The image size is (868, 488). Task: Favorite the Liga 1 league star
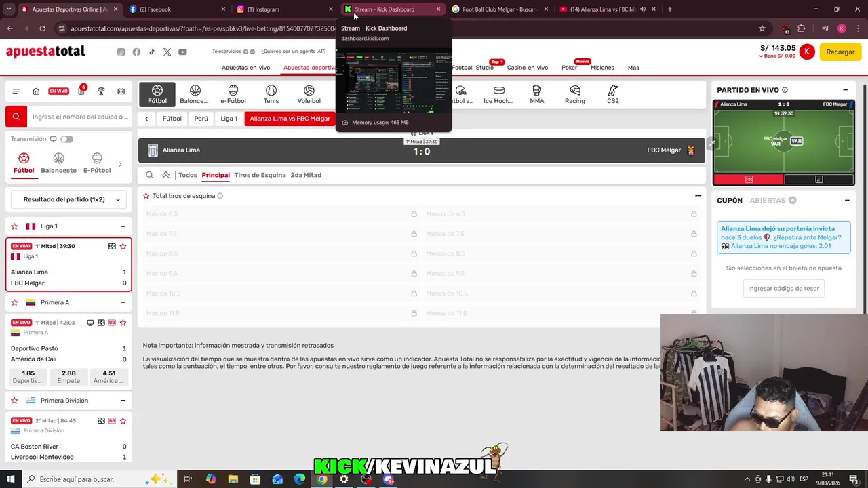point(14,226)
